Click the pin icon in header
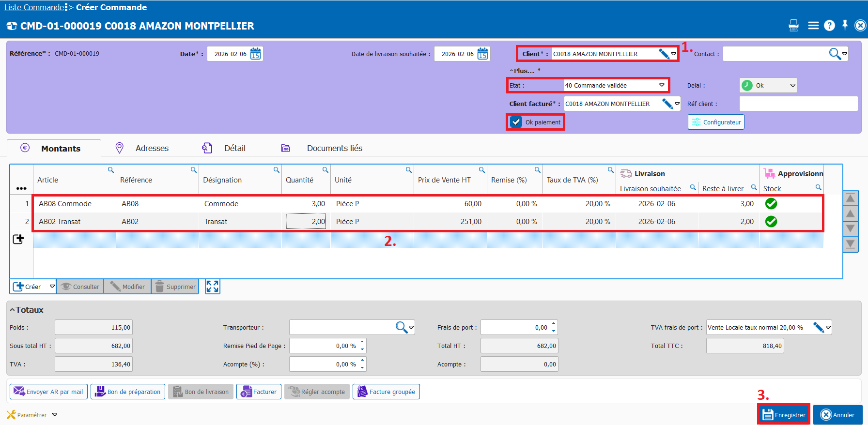868x425 pixels. pos(845,25)
